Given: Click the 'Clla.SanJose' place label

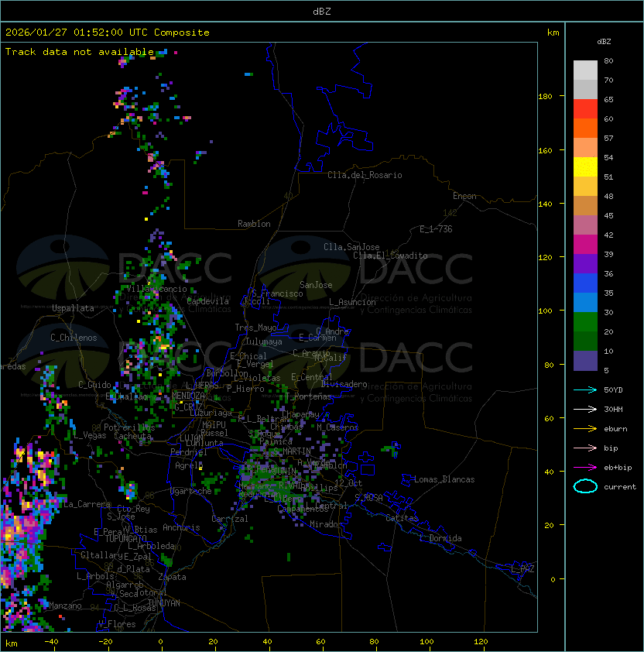Looking at the screenshot, I should click(351, 247).
